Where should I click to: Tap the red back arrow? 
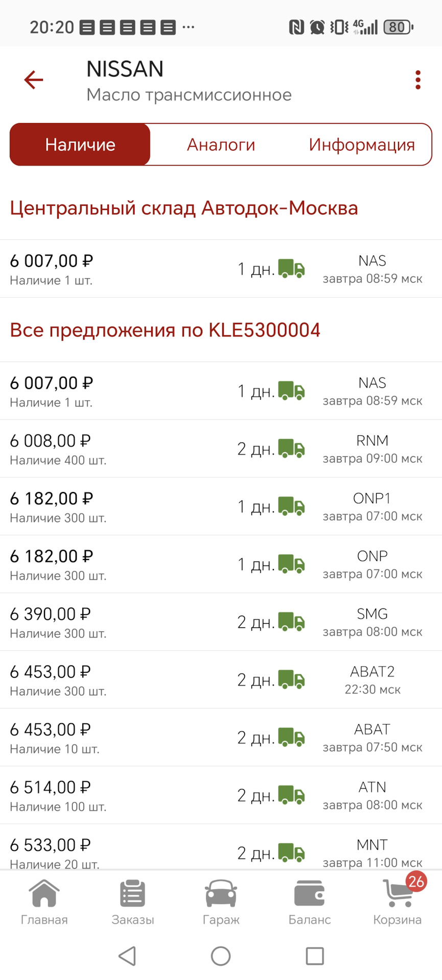click(x=34, y=80)
